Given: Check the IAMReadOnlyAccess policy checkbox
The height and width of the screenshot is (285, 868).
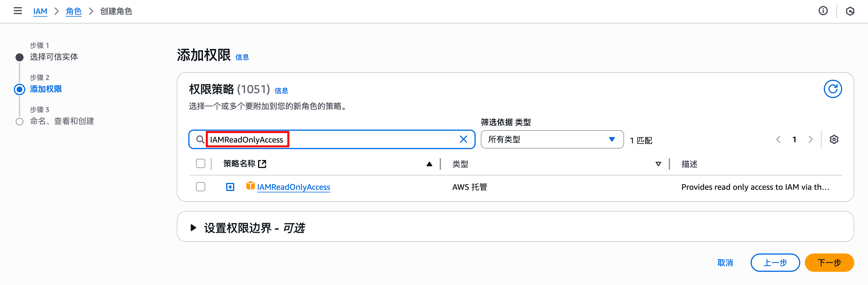Looking at the screenshot, I should pyautogui.click(x=200, y=187).
